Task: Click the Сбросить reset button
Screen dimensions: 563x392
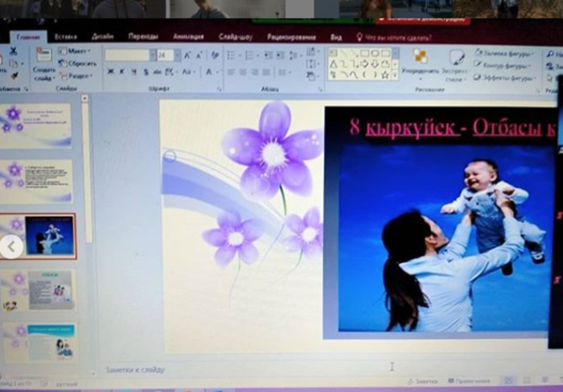Action: pos(78,63)
